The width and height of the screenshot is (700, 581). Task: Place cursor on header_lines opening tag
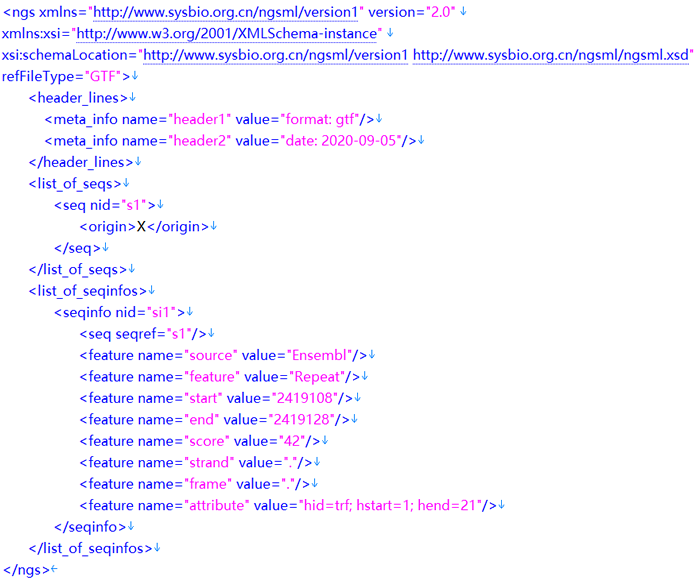point(78,97)
